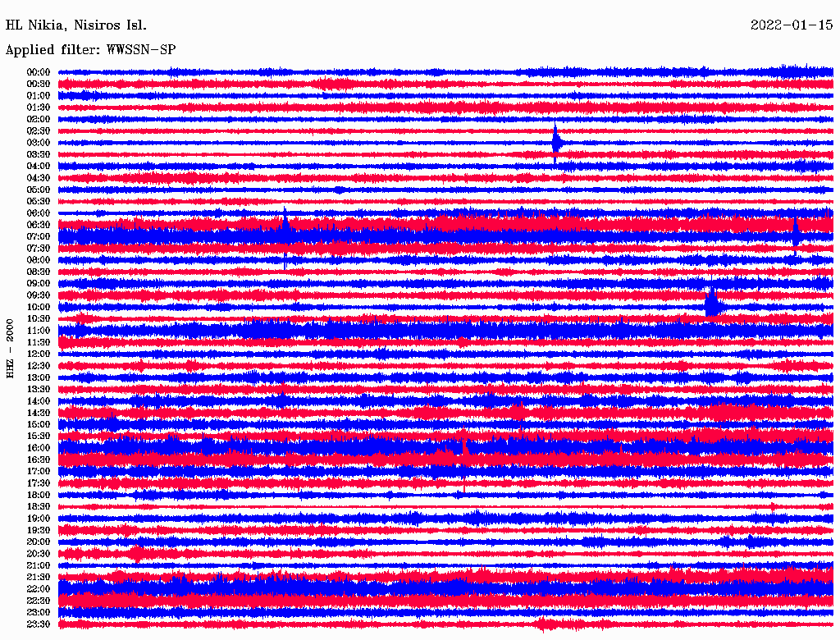Click the 19:00 time label

pos(39,519)
